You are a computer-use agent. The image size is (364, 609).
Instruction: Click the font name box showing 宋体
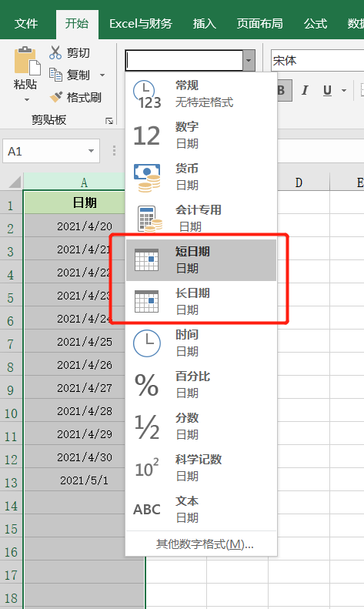(x=317, y=61)
